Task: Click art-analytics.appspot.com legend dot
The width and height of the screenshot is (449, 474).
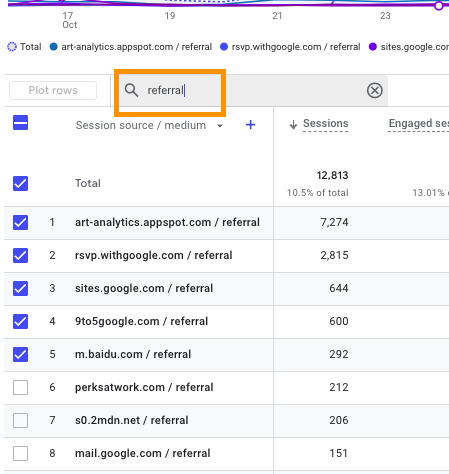Action: [x=53, y=47]
